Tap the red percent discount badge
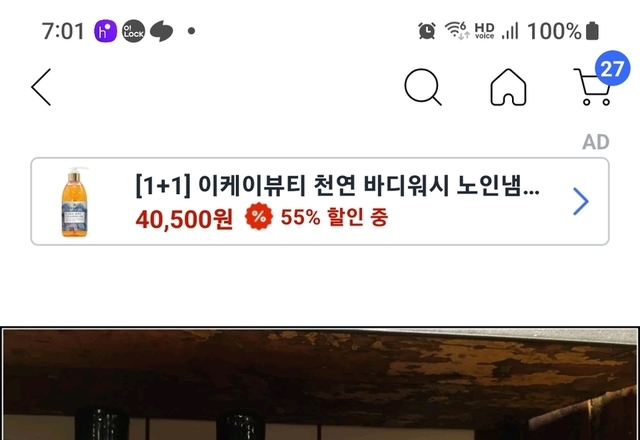This screenshot has height=440, width=640. (x=259, y=216)
